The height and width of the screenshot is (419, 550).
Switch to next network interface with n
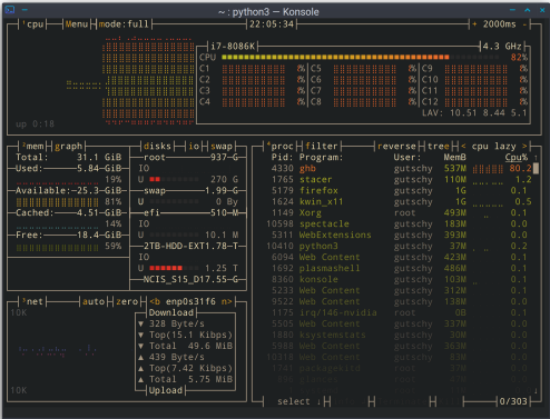[x=227, y=302]
